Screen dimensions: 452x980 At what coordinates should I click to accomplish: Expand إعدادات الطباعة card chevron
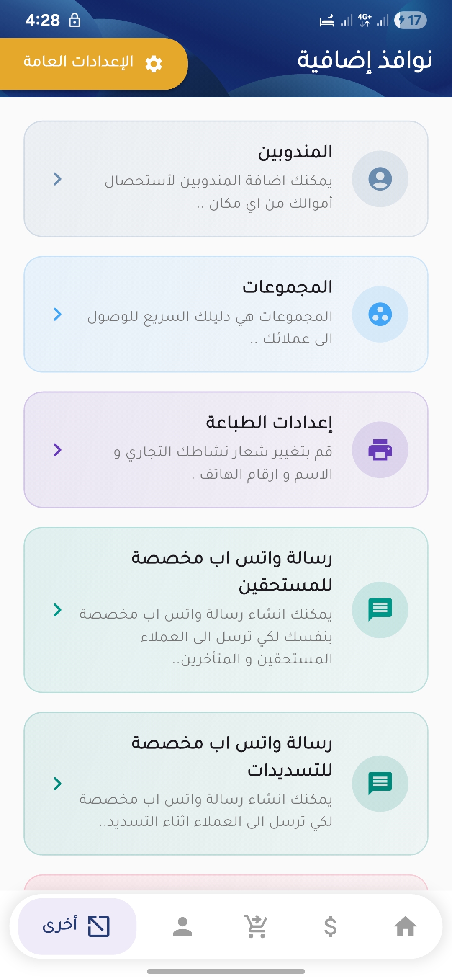tap(58, 449)
